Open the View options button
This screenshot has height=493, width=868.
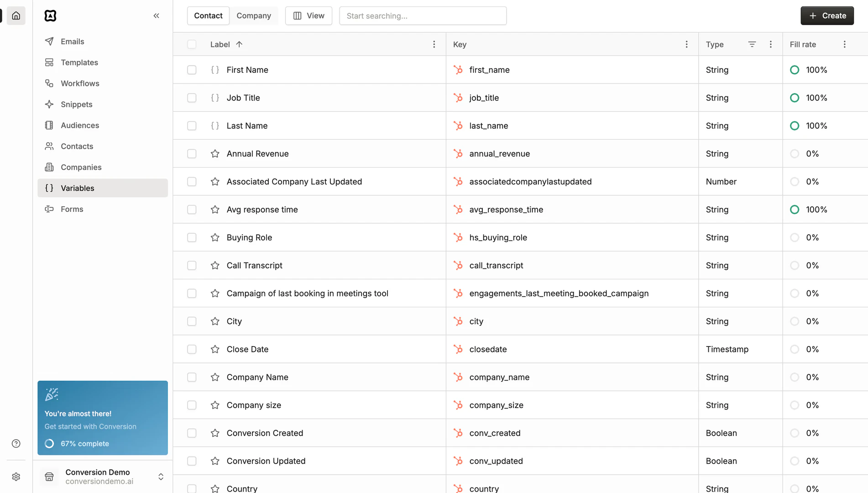pos(309,15)
